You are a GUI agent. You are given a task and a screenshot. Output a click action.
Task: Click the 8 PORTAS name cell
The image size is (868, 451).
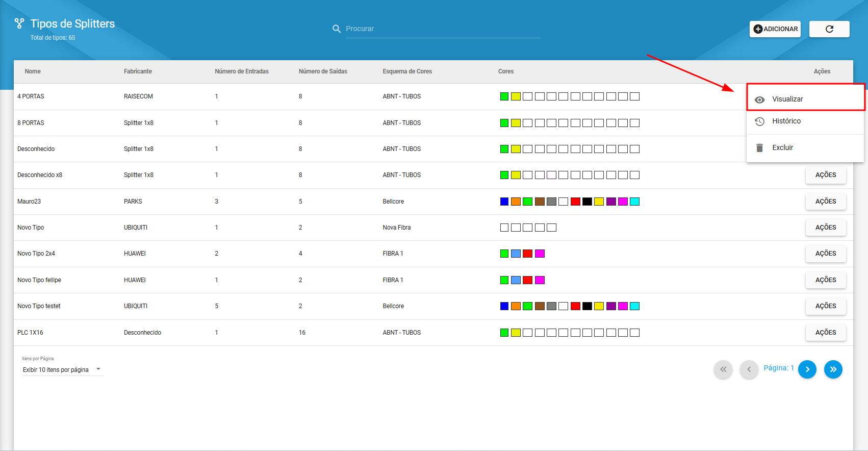(31, 123)
